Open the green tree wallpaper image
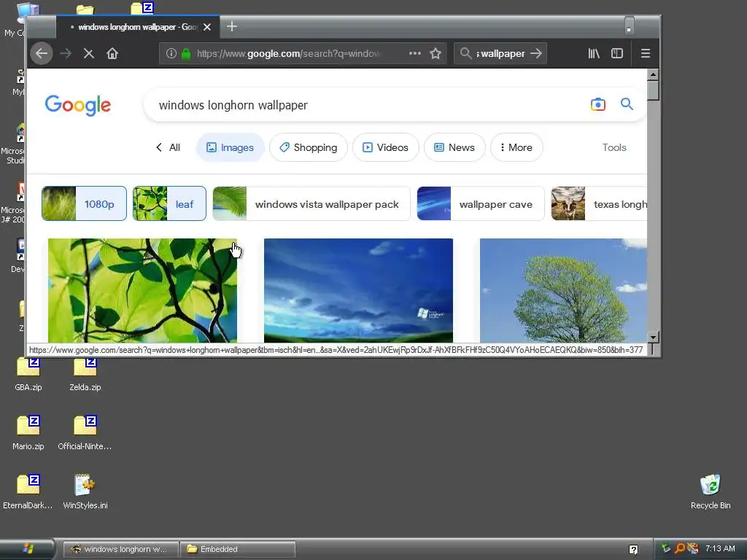 pos(563,290)
